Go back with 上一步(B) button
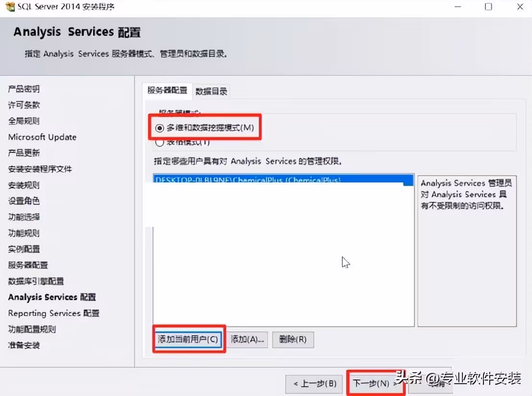 (x=315, y=384)
